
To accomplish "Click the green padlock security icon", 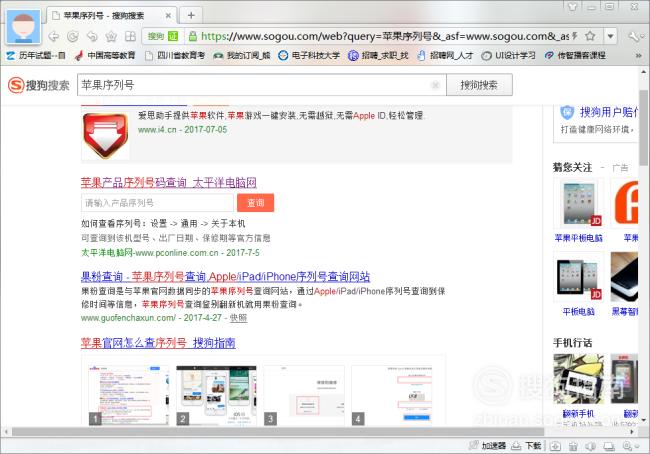I will pyautogui.click(x=192, y=36).
